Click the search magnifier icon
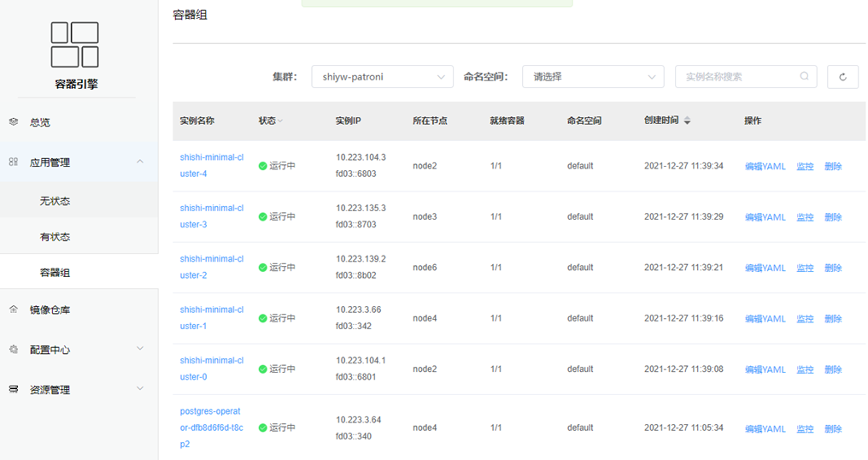The height and width of the screenshot is (460, 868). coord(804,76)
